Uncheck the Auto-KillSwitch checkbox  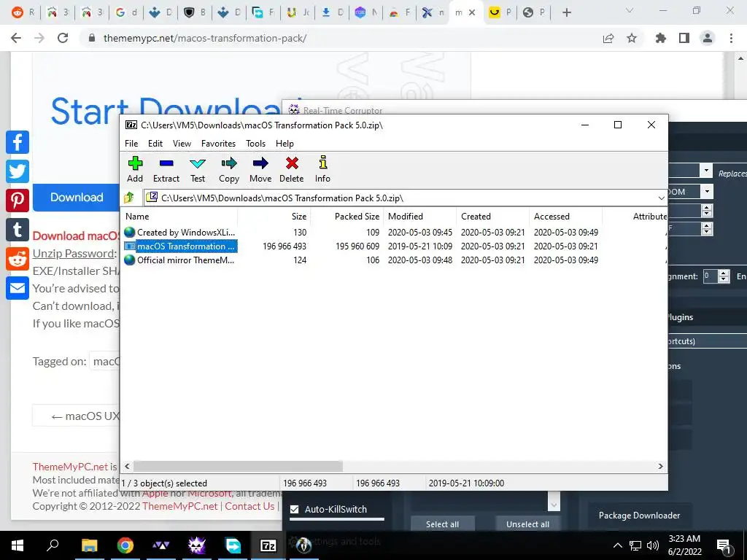(x=295, y=509)
